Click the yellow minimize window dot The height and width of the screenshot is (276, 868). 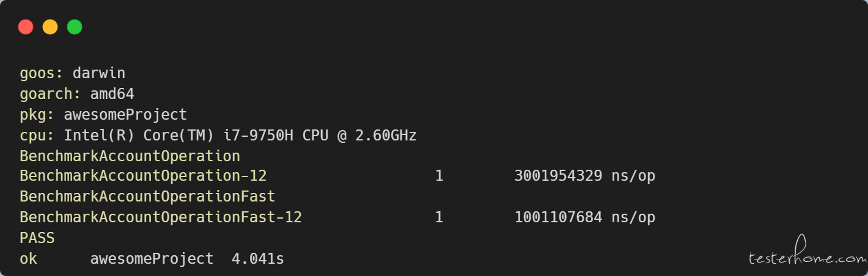click(50, 27)
